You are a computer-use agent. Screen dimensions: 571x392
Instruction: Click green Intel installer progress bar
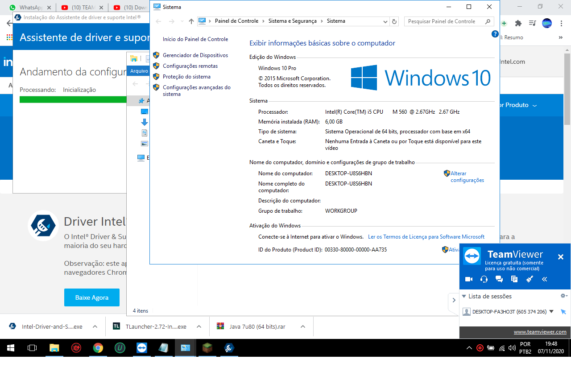[x=73, y=99]
